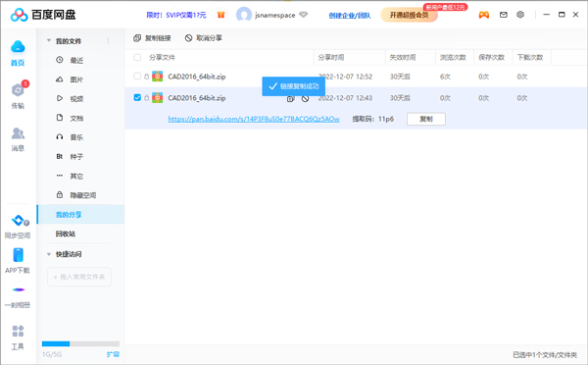Open the 同步空间 sync space icon
Screen dimensions: 588x365
(18, 220)
